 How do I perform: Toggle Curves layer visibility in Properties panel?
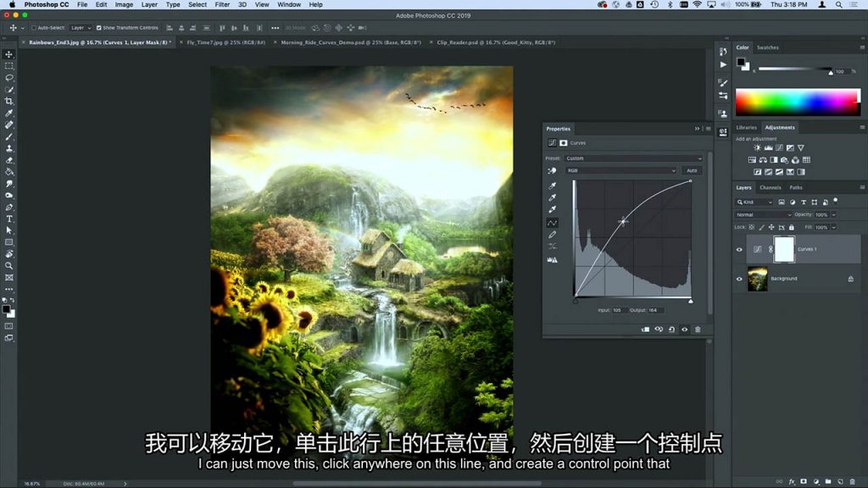(x=685, y=330)
